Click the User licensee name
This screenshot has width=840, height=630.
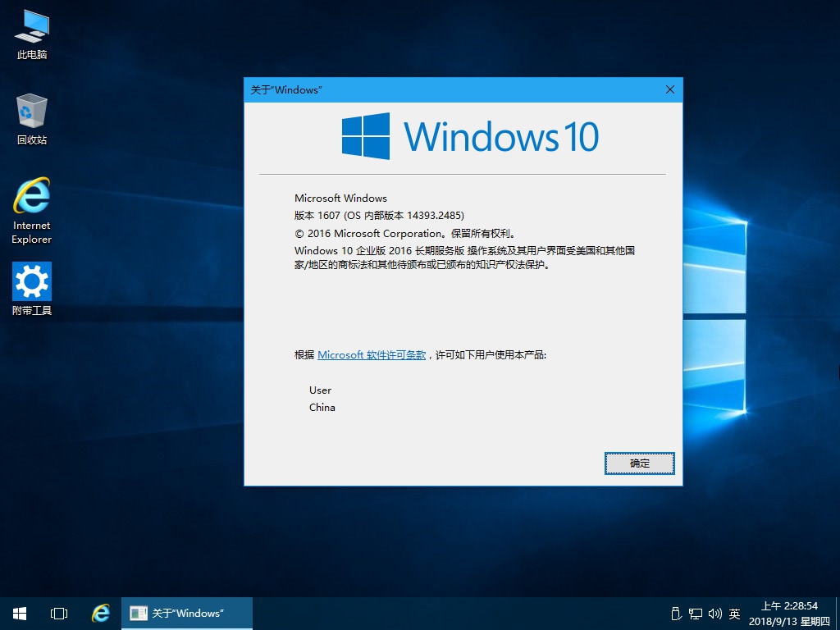point(321,390)
